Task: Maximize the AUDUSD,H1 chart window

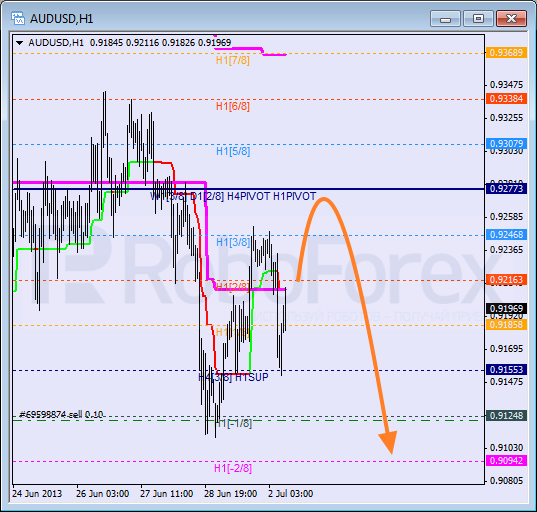Action: point(478,19)
